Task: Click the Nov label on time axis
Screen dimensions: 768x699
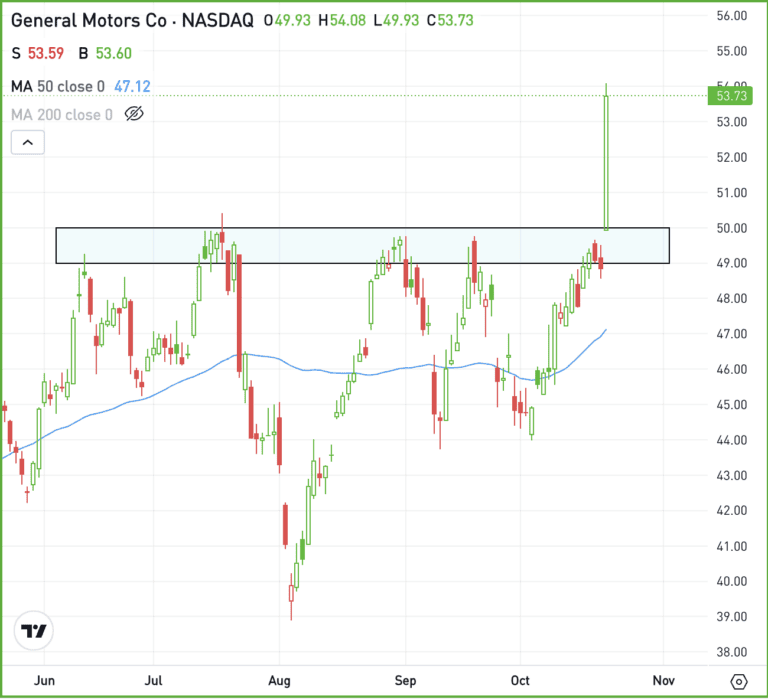Action: [664, 681]
